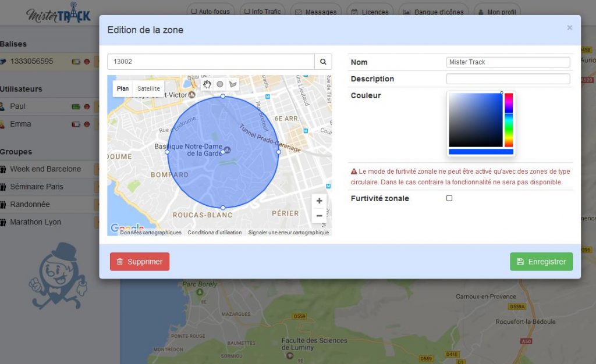Click the group icon of Week end Barcelone
The height and width of the screenshot is (364, 596).
tap(3, 169)
